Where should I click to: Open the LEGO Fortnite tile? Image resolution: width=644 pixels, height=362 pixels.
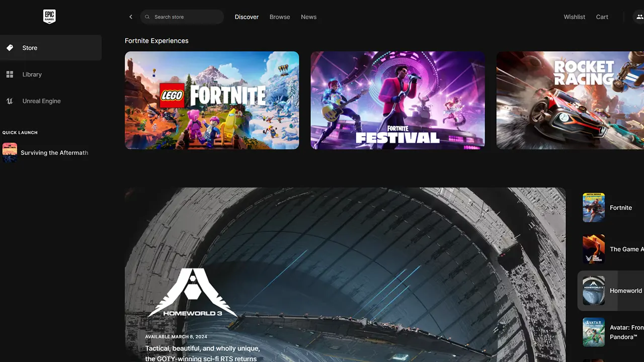click(x=212, y=100)
